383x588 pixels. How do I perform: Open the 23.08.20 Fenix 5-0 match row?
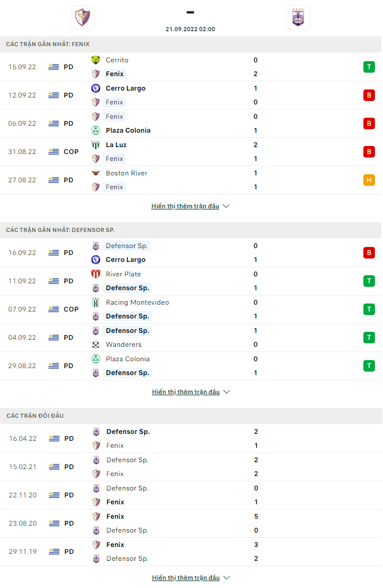click(x=191, y=523)
